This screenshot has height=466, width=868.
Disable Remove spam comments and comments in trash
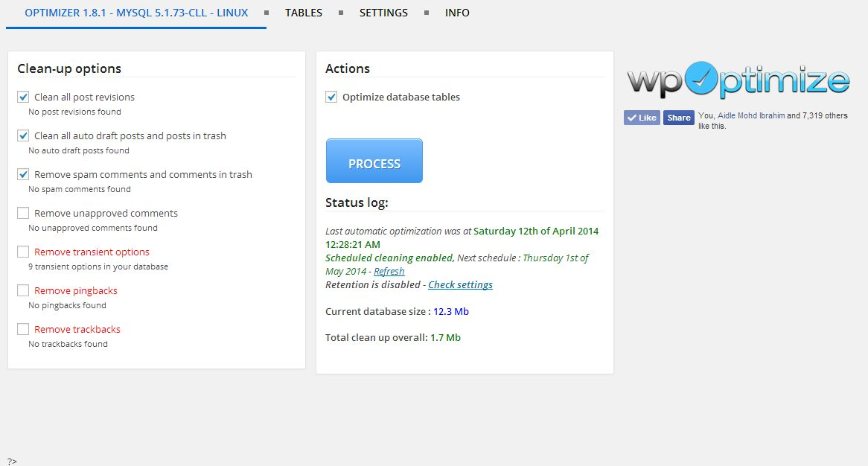(22, 174)
